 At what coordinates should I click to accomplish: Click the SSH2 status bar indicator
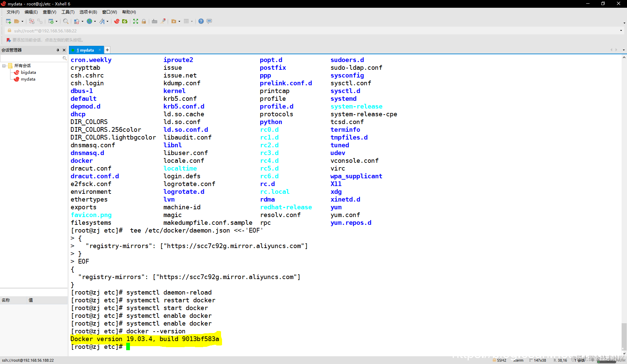[500, 360]
